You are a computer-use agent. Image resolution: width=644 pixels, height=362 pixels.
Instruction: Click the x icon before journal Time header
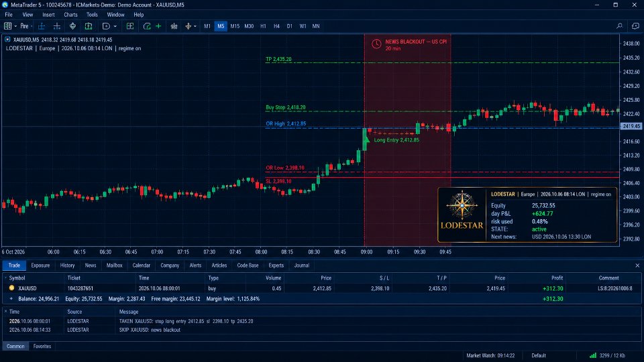[5, 312]
